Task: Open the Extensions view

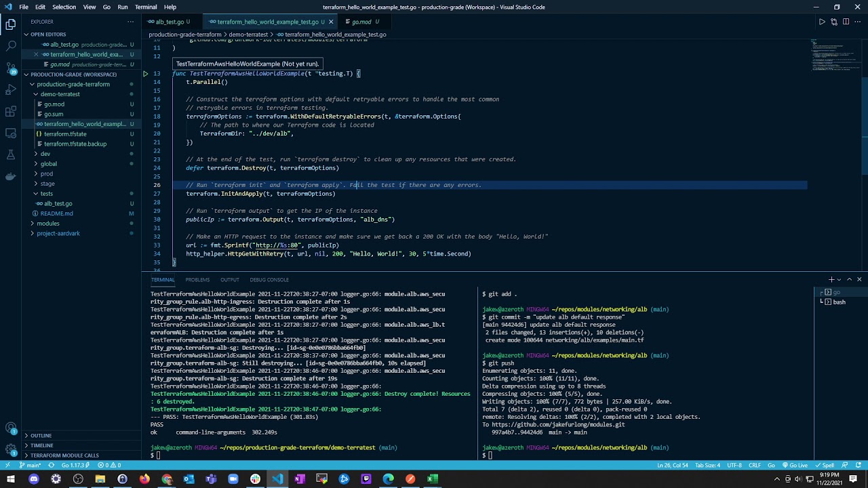Action: (x=11, y=111)
